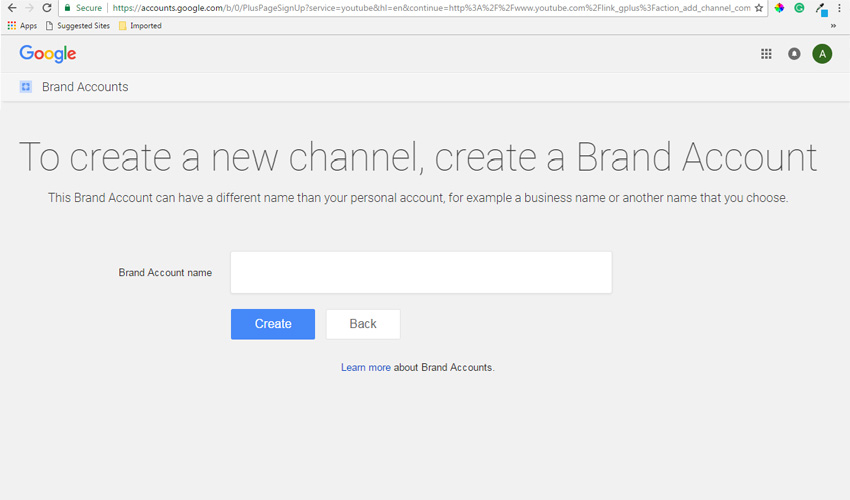Click the address bar URL
Viewport: 850px width, 500px height.
click(431, 8)
